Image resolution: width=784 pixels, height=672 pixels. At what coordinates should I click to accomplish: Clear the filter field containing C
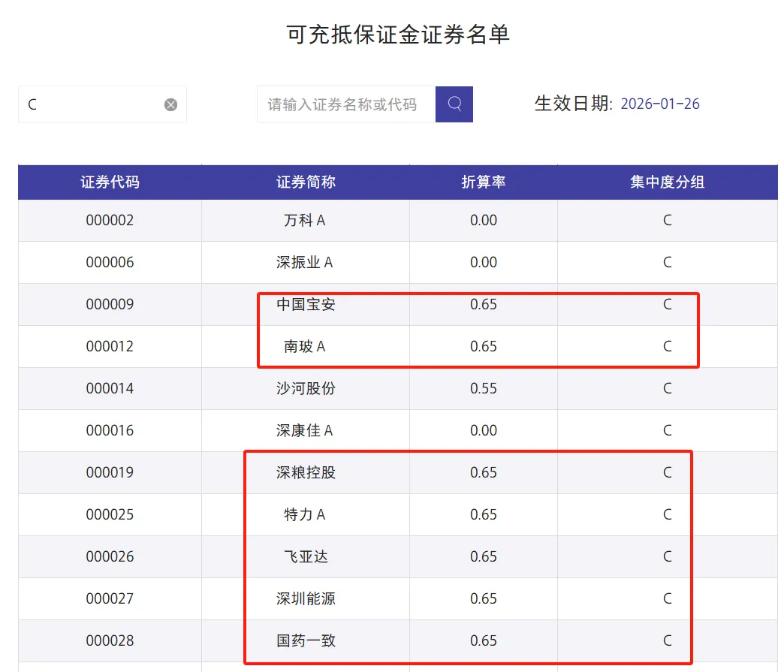[170, 104]
